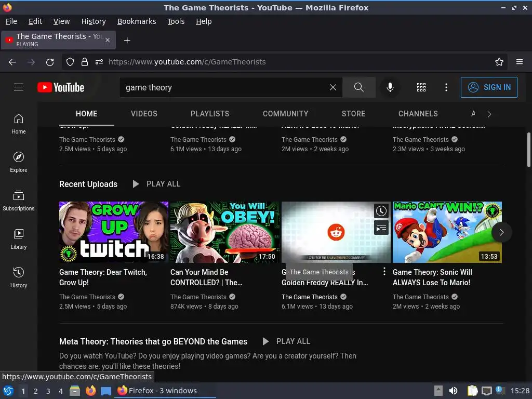Click 'Meta Theory: Theories that go BEYOND' heading
The height and width of the screenshot is (399, 532).
tap(153, 341)
